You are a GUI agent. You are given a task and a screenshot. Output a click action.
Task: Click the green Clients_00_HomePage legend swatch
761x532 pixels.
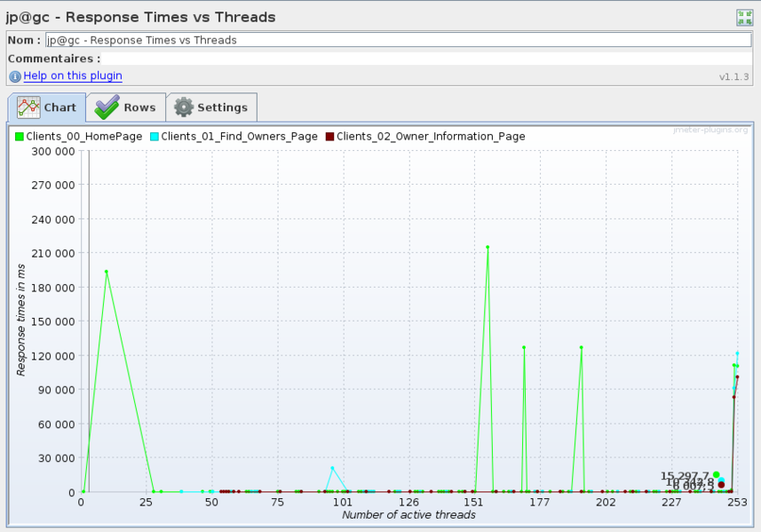20,137
